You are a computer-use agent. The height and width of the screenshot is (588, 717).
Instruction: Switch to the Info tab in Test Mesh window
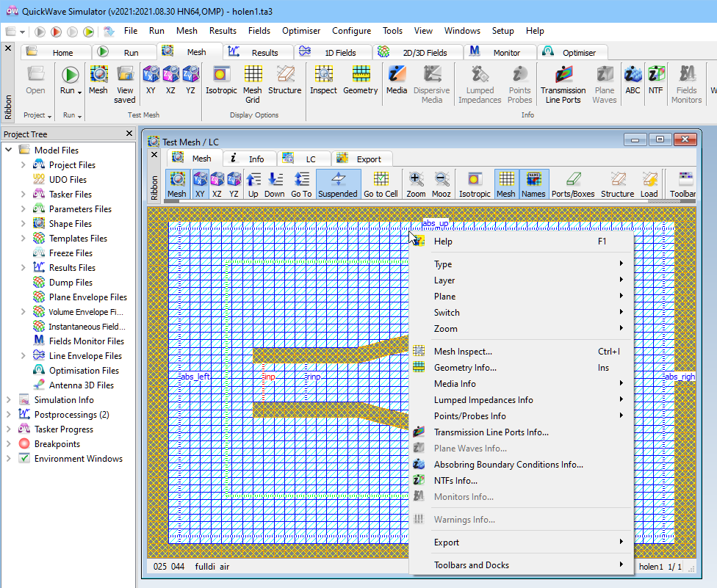(250, 159)
